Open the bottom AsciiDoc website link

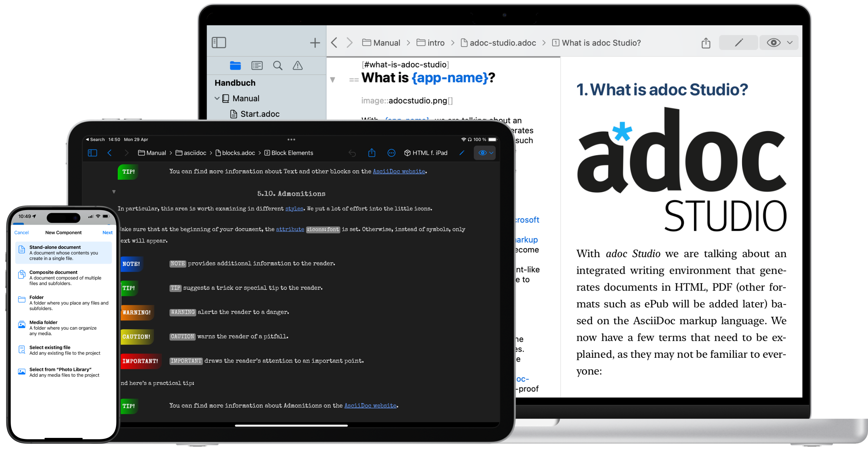click(370, 406)
